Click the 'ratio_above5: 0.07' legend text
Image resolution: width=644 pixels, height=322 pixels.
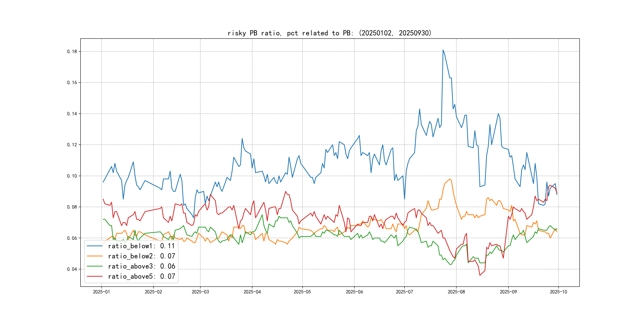[x=141, y=276]
